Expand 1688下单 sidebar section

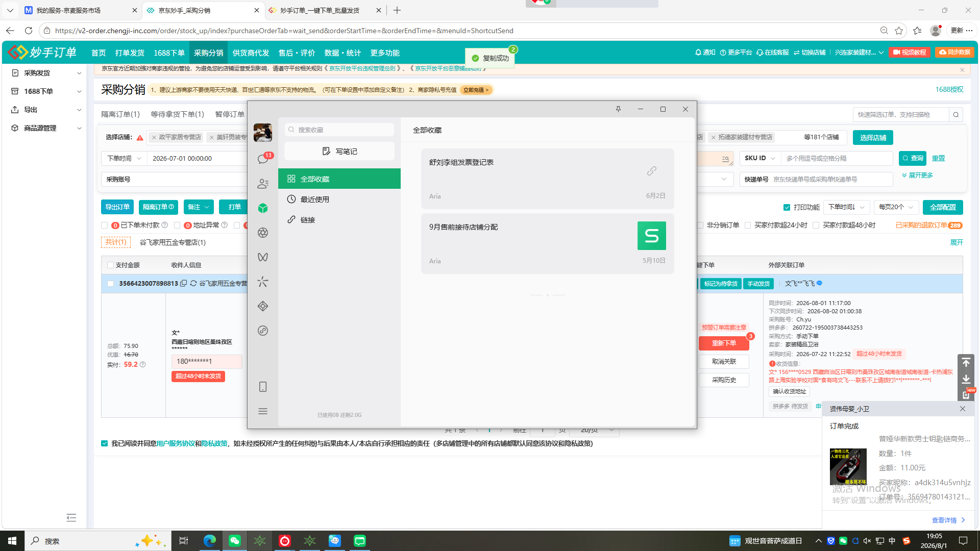46,91
